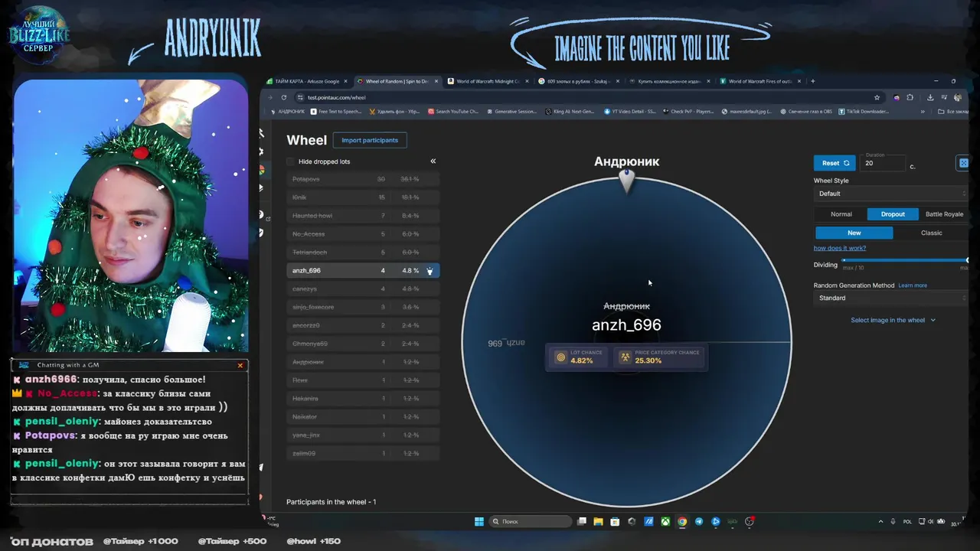Screen dimensions: 980x551
Task: Select the crossed-out sinjo_foxecore row
Action: coord(363,307)
